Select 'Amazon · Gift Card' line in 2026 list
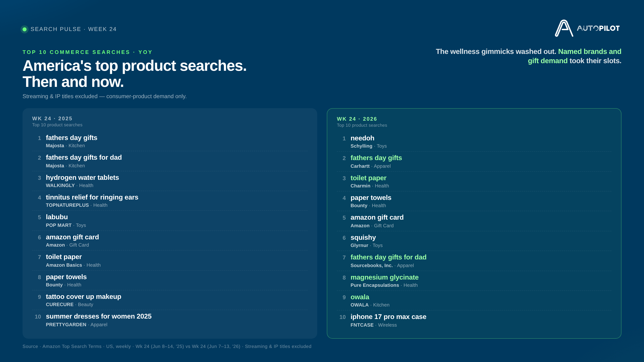 click(x=372, y=225)
